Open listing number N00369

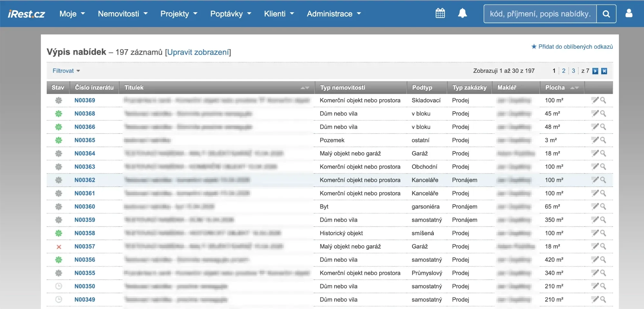[85, 100]
